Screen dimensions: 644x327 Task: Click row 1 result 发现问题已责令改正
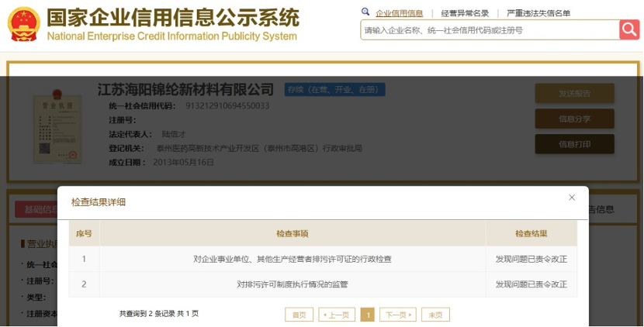coord(531,260)
